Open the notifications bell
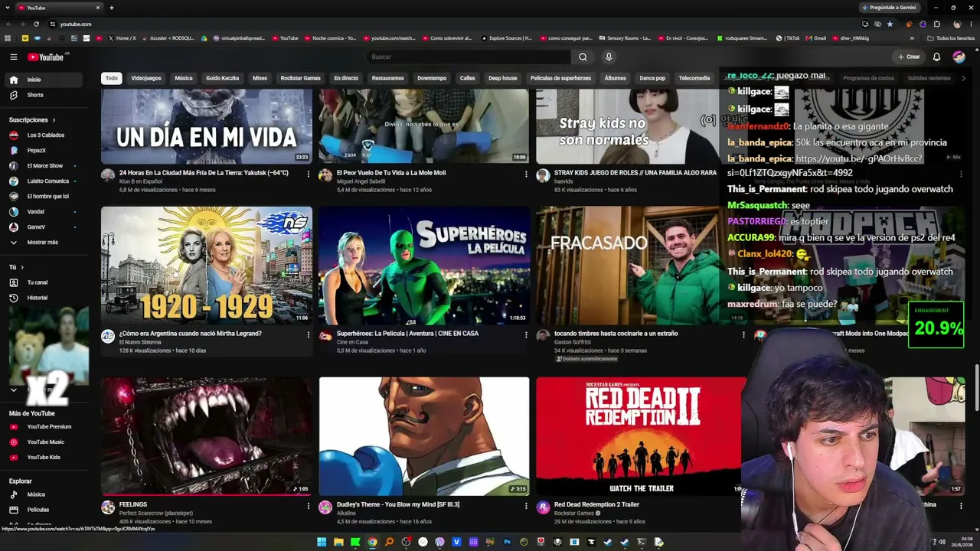The height and width of the screenshot is (551, 980). 936,57
